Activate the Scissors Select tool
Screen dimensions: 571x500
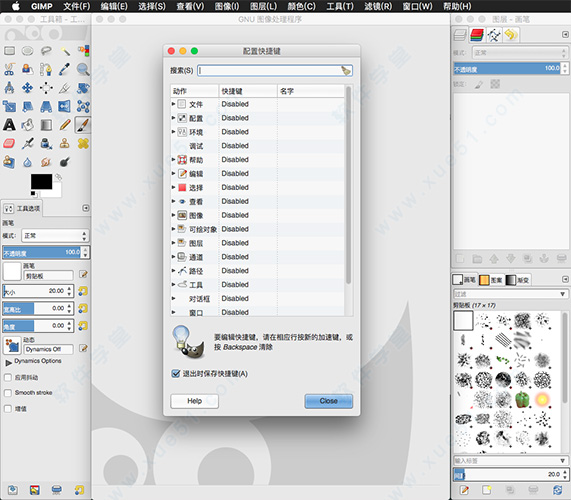(x=9, y=69)
